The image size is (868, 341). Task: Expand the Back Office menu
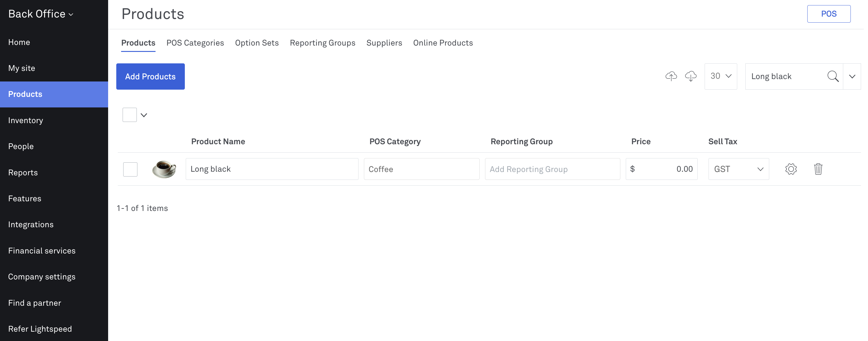(x=40, y=14)
